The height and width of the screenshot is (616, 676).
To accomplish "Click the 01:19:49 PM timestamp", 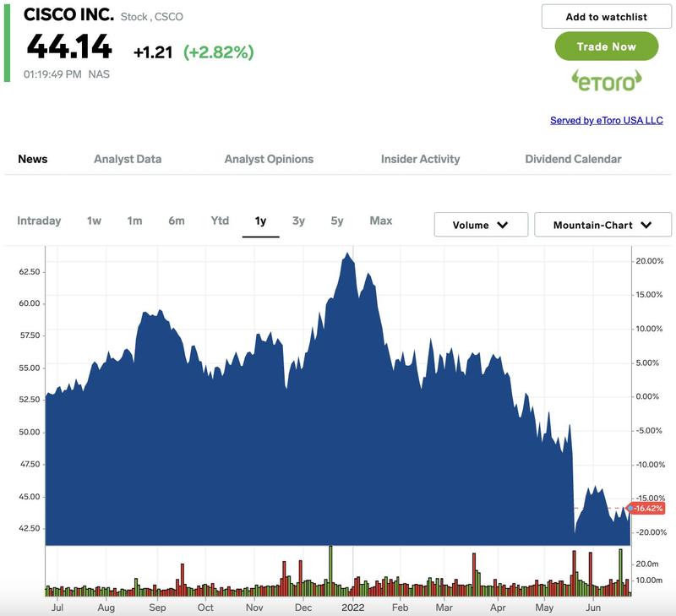I will (52, 74).
